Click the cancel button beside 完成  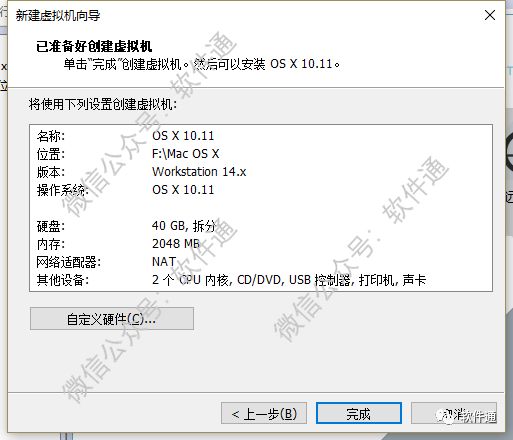pos(454,414)
